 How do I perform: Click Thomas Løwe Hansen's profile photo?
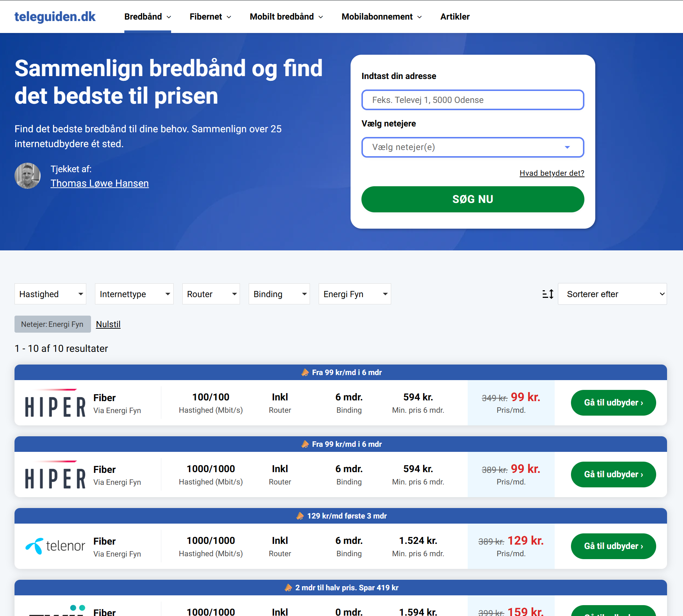coord(28,176)
